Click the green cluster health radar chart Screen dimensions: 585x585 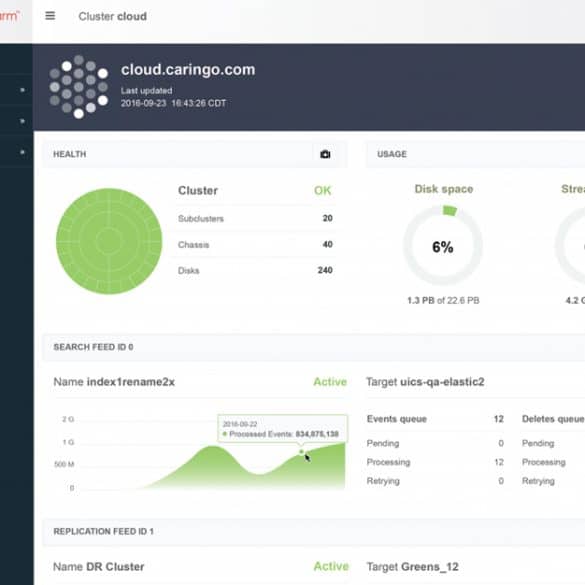(x=109, y=241)
